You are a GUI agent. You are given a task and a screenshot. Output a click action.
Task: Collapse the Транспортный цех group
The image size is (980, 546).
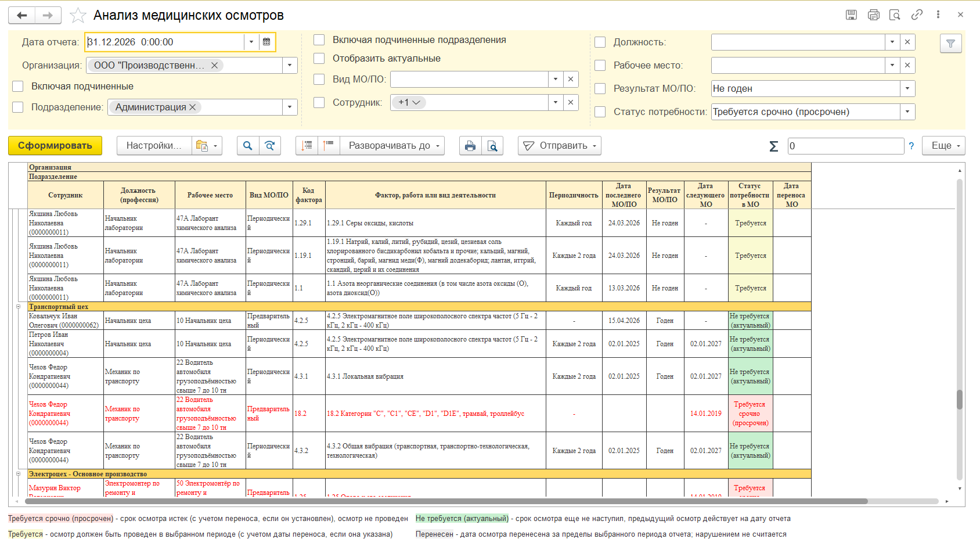tap(18, 307)
